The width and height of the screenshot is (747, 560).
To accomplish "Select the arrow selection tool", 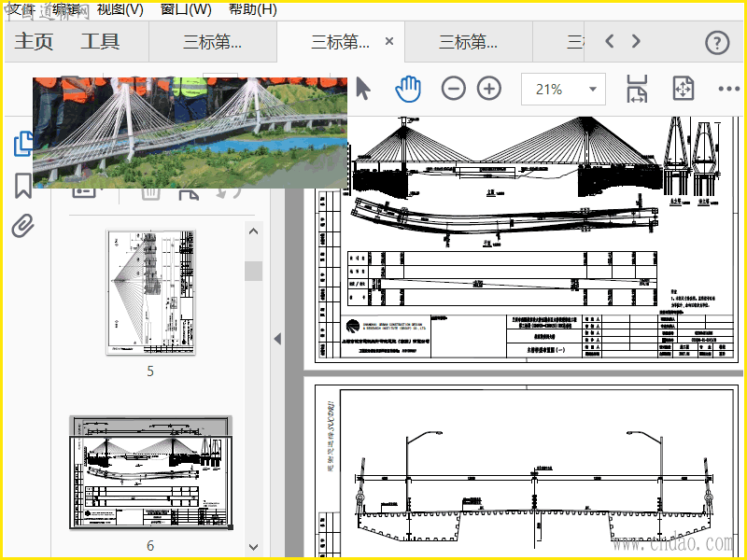I will pos(363,89).
